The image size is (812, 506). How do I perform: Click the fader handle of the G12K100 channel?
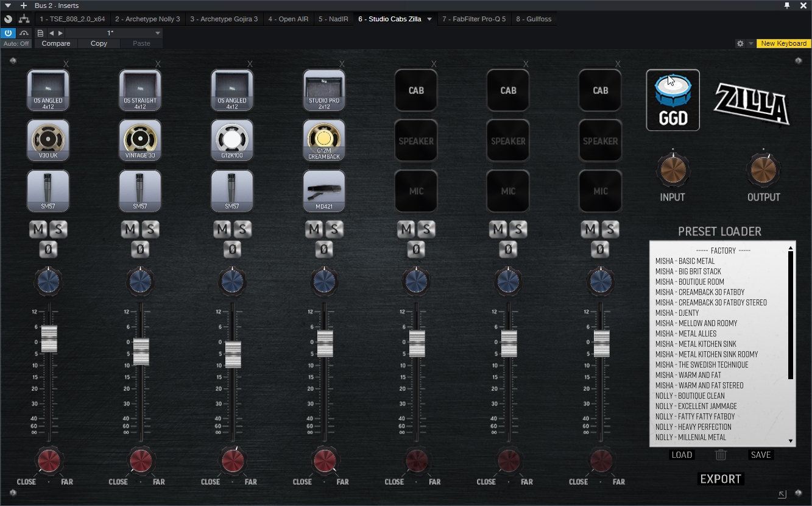(x=233, y=355)
